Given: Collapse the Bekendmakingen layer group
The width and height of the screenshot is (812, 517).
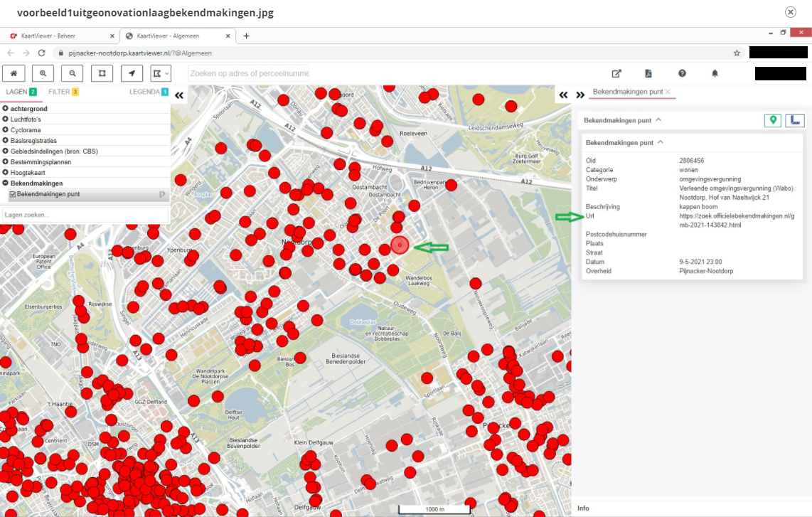Looking at the screenshot, I should [5, 183].
